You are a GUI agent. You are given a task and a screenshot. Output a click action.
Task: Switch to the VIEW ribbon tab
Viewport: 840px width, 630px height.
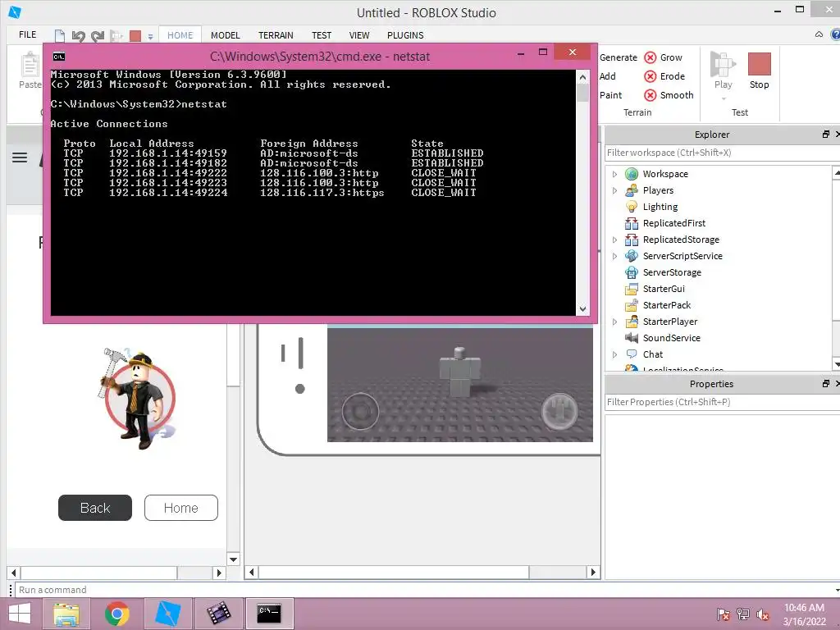point(359,35)
